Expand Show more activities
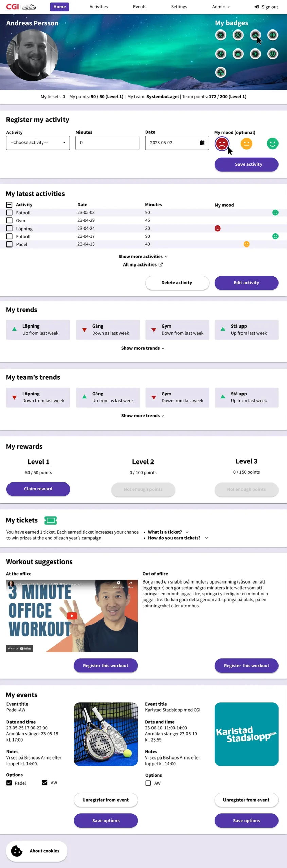Image resolution: width=287 pixels, height=868 pixels. [143, 256]
